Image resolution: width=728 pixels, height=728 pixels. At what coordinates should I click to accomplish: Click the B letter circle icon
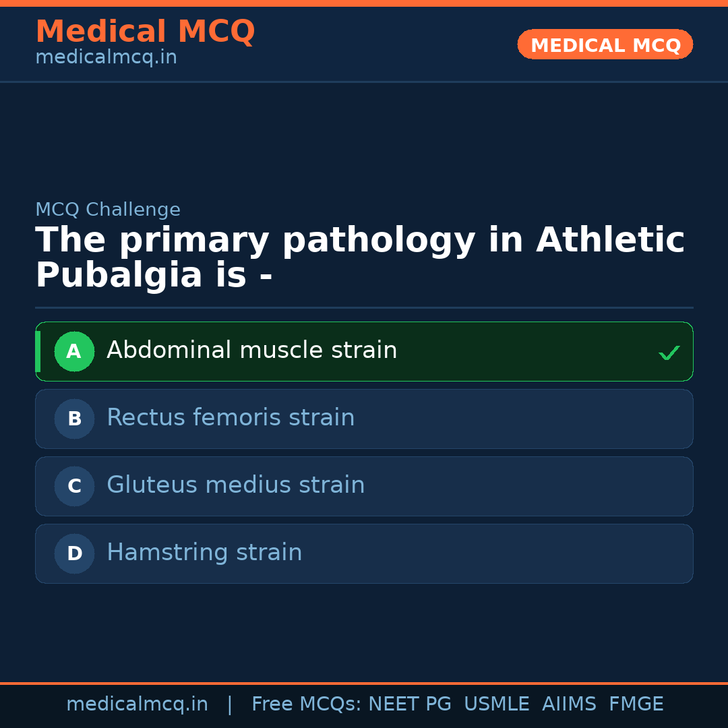point(74,419)
